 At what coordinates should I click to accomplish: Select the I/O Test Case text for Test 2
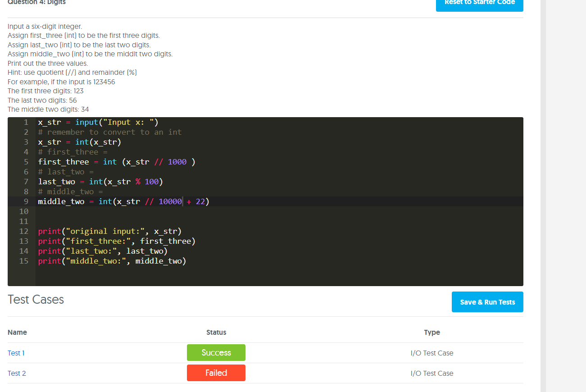tap(432, 373)
